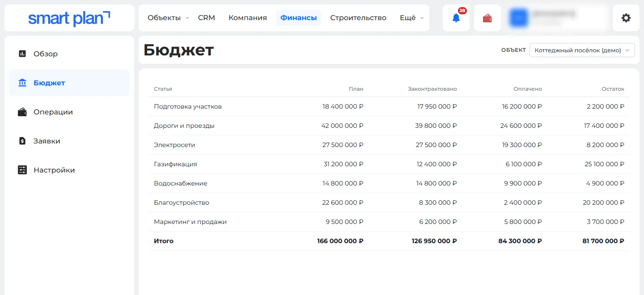Open the Коттеджный посёлок object dropdown

[x=582, y=50]
